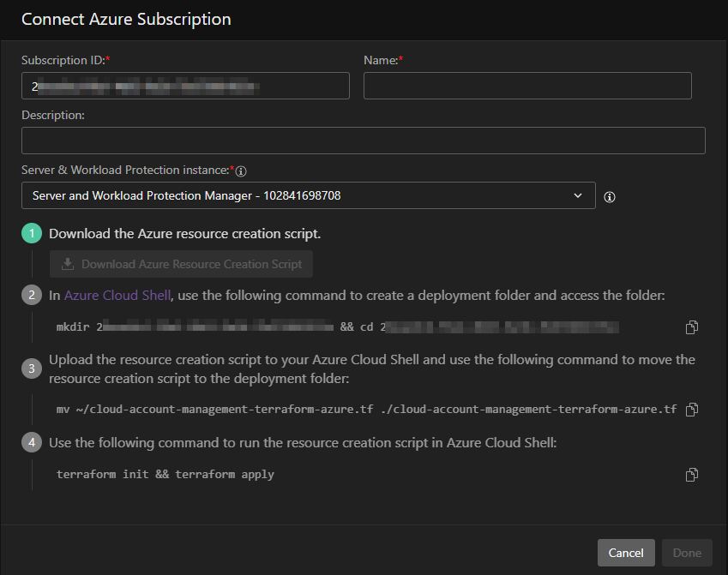Focus the Subscription ID field
This screenshot has width=728, height=575.
(185, 86)
